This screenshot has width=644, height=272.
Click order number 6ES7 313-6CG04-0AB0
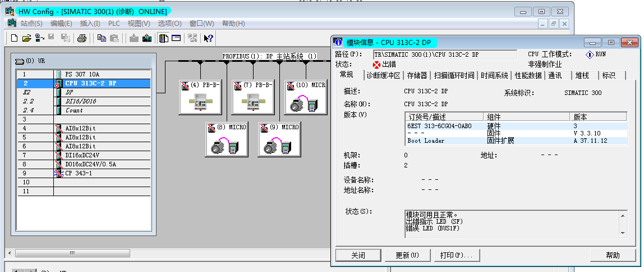[439, 126]
